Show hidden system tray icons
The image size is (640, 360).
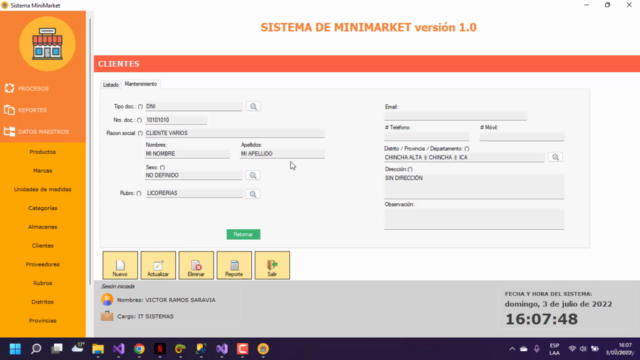[512, 349]
